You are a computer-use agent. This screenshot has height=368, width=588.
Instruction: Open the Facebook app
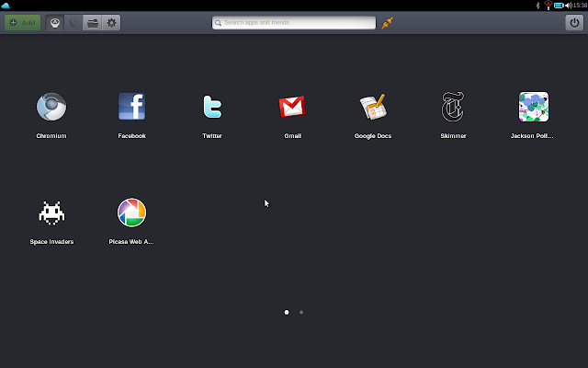(x=131, y=107)
